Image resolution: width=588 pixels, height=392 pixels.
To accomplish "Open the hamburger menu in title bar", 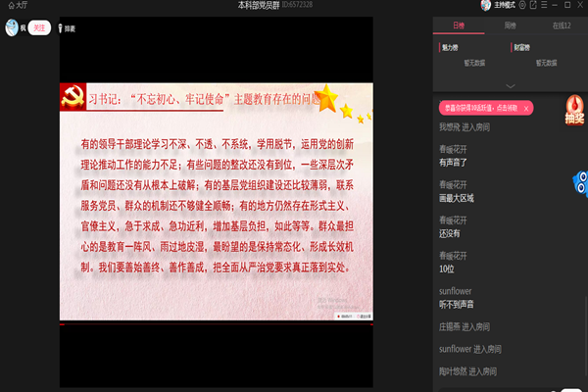I will click(x=544, y=5).
